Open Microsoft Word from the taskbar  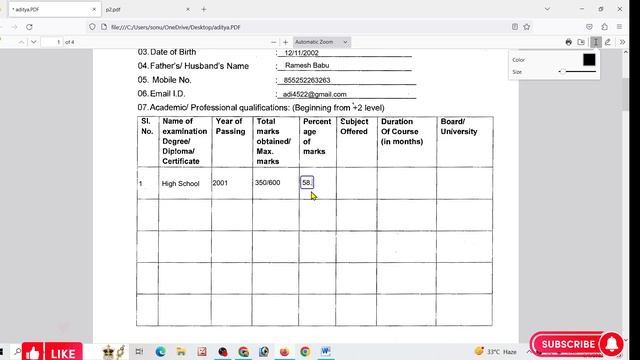point(326,351)
